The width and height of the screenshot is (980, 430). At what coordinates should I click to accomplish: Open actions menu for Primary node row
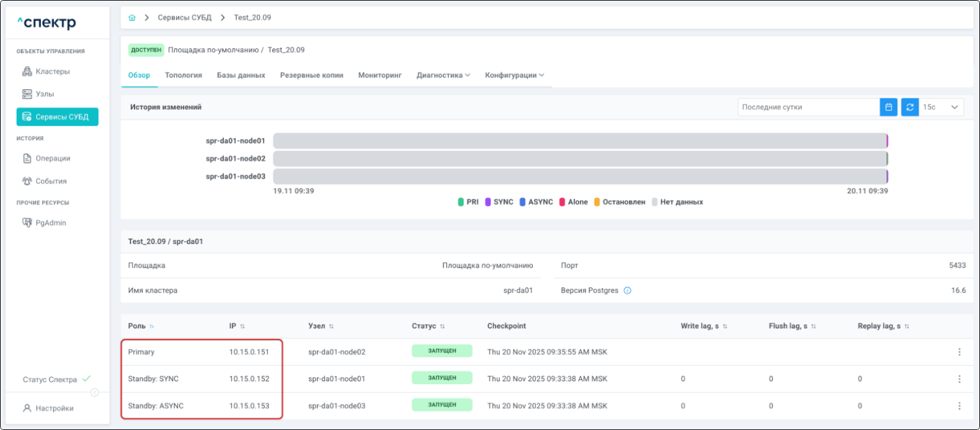[959, 352]
